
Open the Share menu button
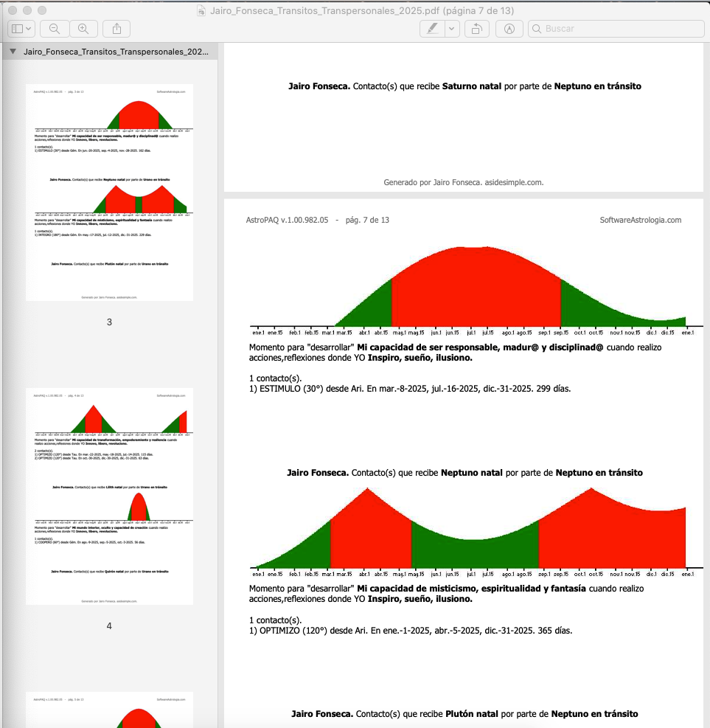click(117, 29)
